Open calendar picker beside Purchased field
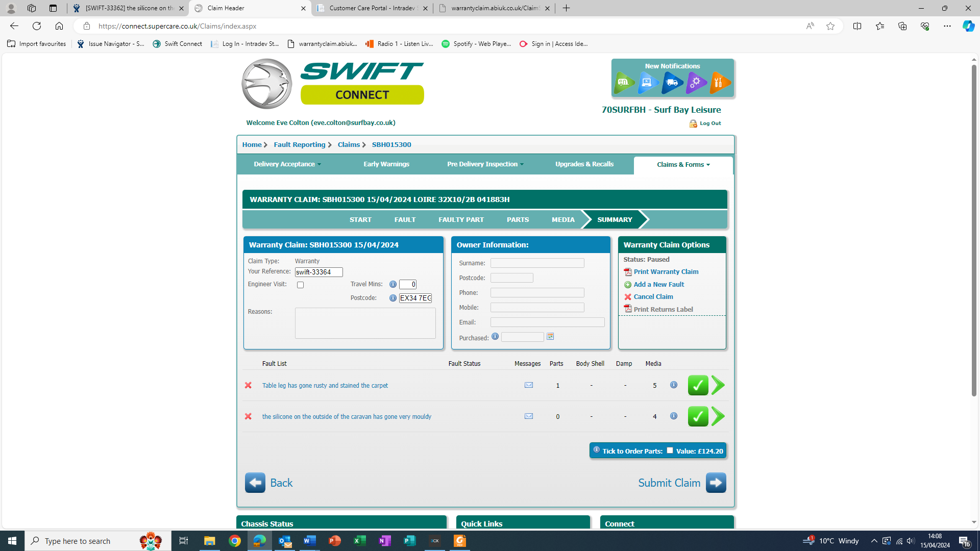The width and height of the screenshot is (980, 551). (x=550, y=336)
